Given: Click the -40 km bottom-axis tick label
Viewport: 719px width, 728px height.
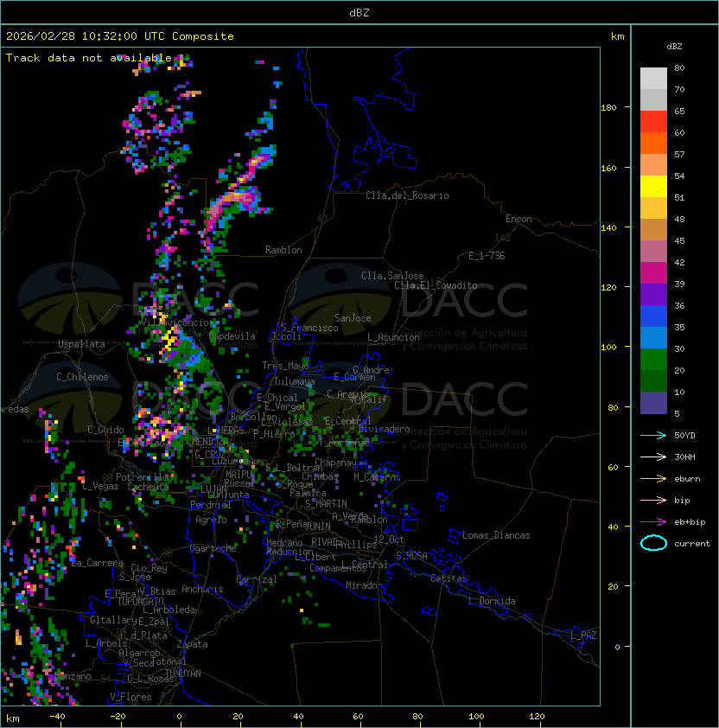Looking at the screenshot, I should (57, 717).
